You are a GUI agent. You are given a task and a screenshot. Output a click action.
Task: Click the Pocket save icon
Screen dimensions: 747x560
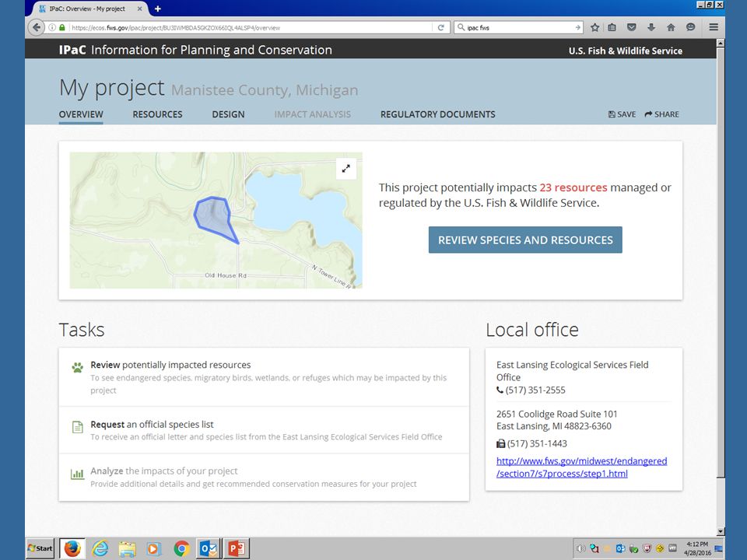632,28
